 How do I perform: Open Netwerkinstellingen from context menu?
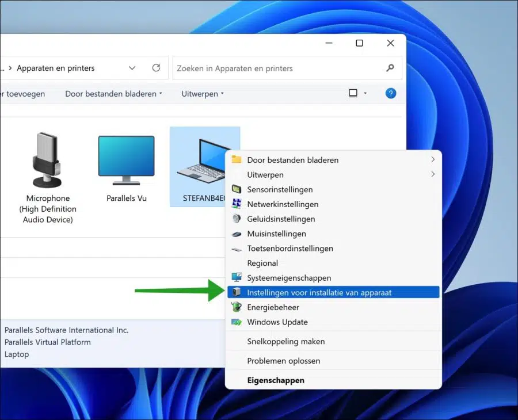(x=333, y=204)
